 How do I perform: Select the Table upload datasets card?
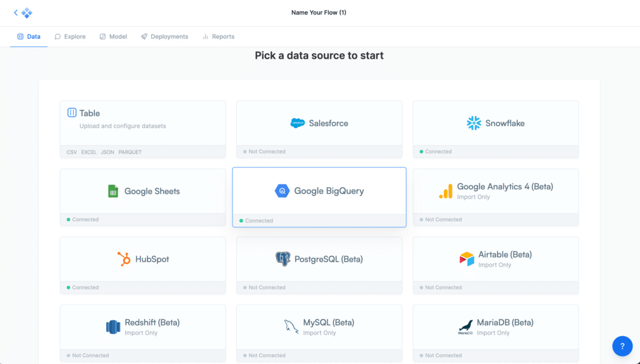pyautogui.click(x=142, y=124)
